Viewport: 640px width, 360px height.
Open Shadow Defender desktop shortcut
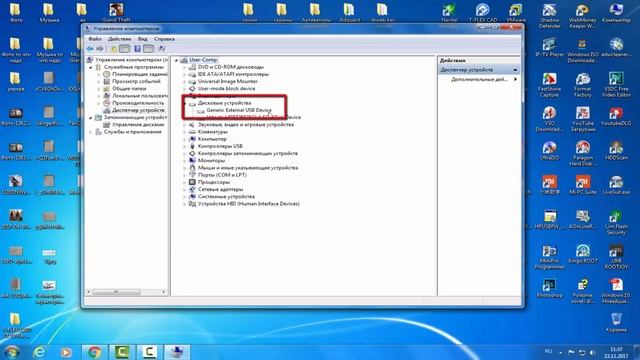coord(549,16)
